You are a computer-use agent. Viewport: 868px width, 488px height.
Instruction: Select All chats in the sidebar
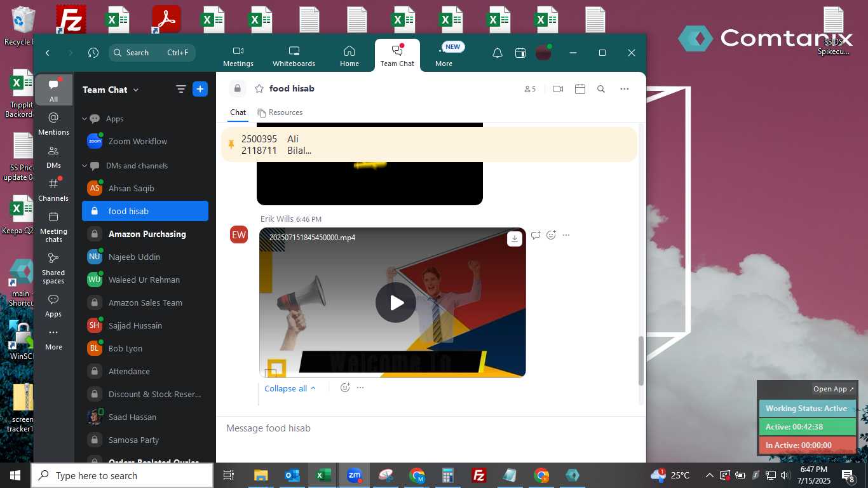(53, 90)
